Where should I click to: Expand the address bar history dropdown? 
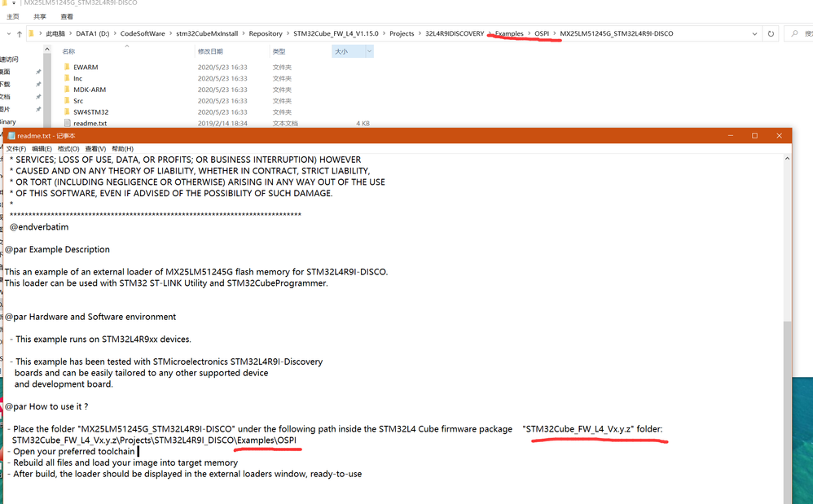(754, 33)
